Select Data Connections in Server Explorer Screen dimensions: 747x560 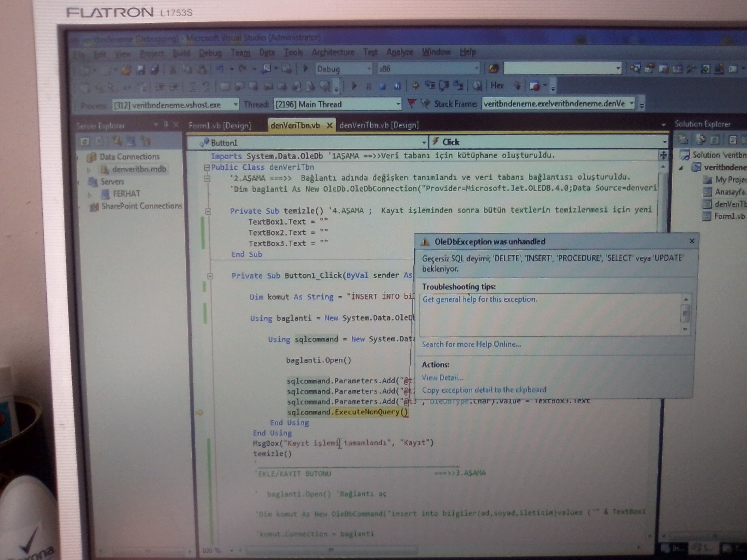pyautogui.click(x=129, y=157)
